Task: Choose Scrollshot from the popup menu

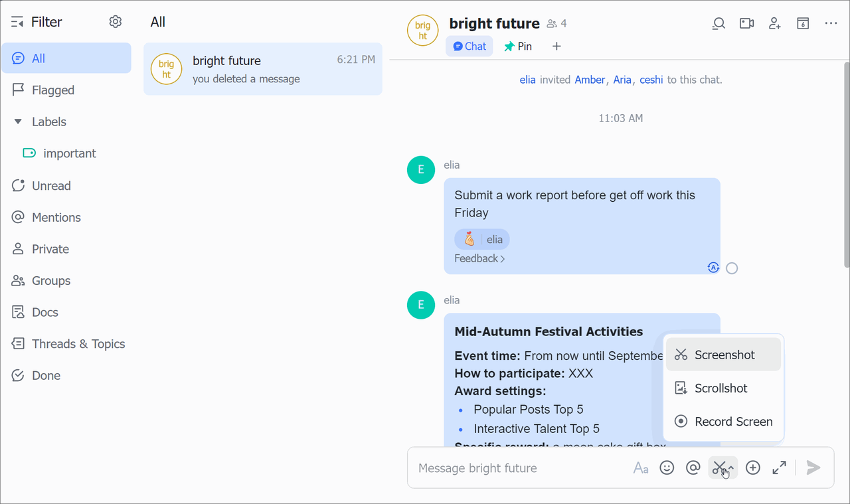Action: point(721,388)
